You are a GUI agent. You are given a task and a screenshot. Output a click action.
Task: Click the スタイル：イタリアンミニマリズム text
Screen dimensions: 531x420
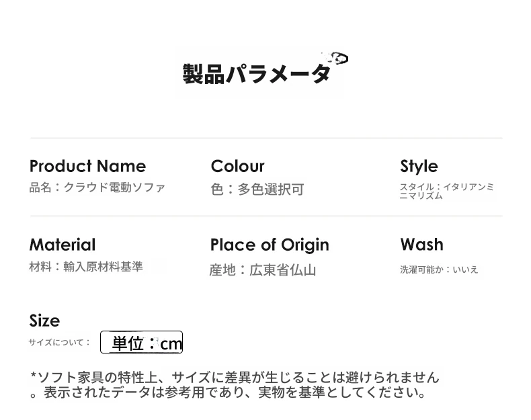(446, 191)
